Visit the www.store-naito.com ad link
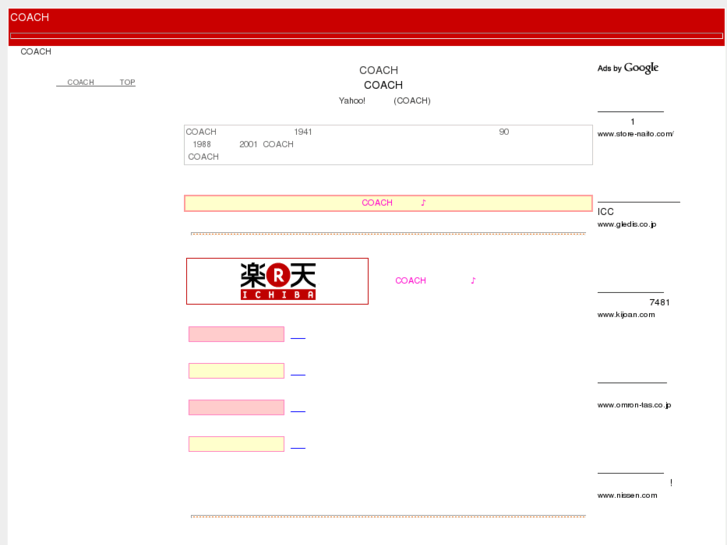Viewport: 727px width, 545px height. [x=635, y=134]
